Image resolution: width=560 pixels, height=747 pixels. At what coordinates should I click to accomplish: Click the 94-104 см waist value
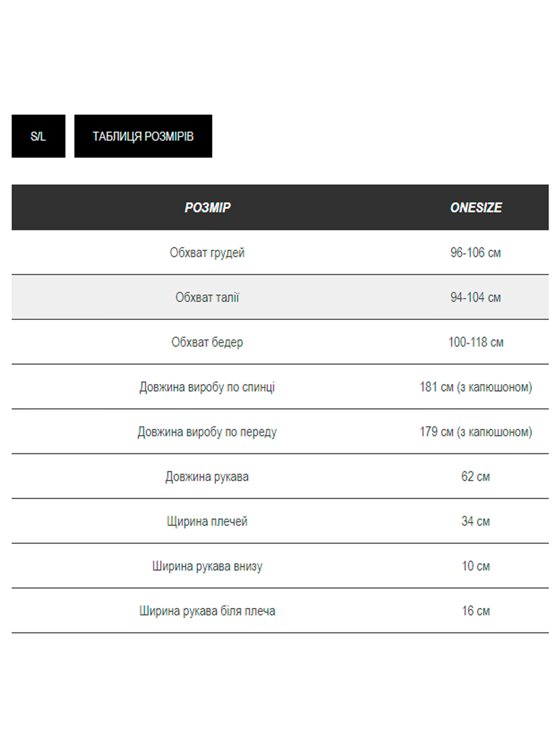[x=475, y=297]
